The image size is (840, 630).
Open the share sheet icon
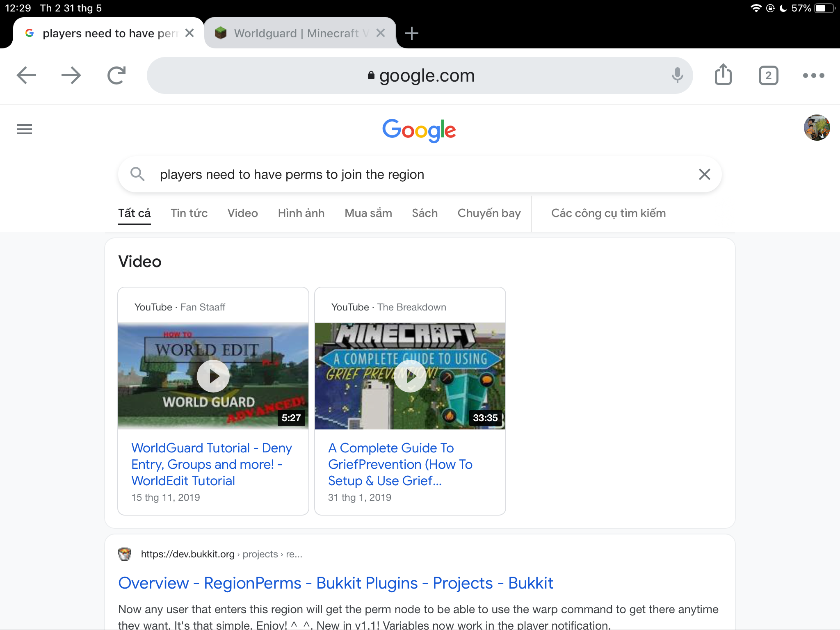coord(723,75)
